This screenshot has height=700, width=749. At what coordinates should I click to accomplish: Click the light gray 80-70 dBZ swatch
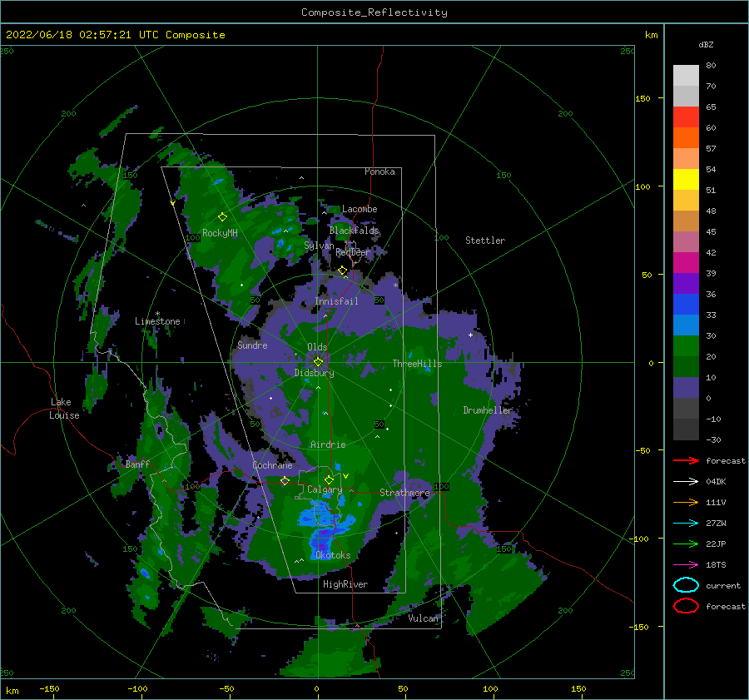(686, 76)
